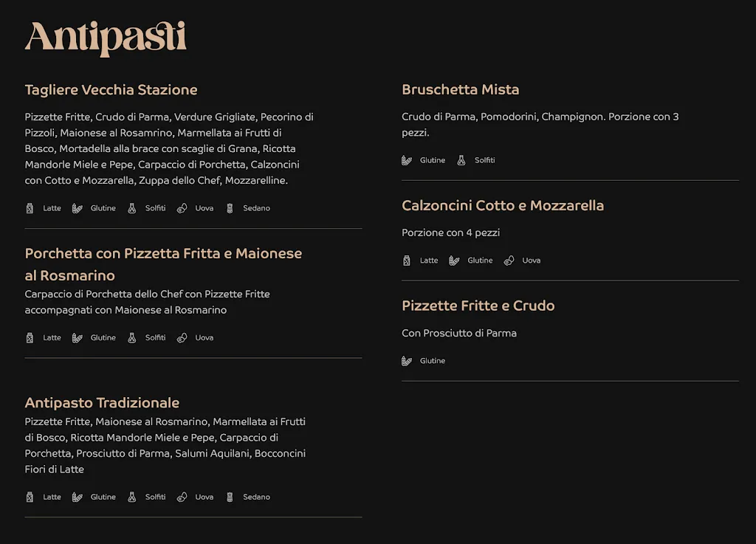The height and width of the screenshot is (544, 756).
Task: Select the Calzoncini Cotto e Mozzarella title
Action: [502, 206]
